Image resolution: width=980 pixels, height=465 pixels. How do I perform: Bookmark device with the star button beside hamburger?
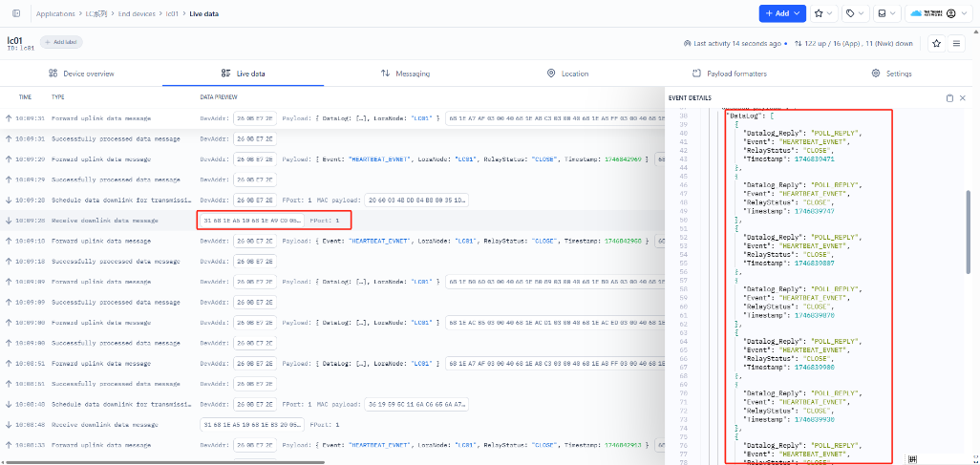[x=936, y=43]
